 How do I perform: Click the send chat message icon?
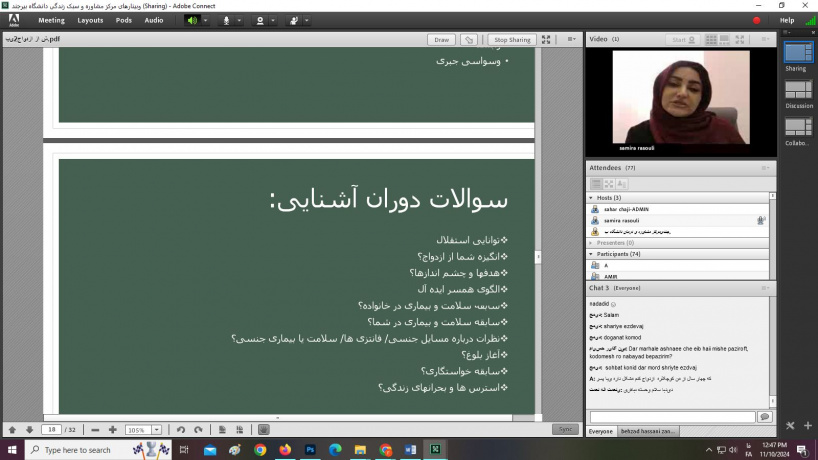tap(765, 417)
